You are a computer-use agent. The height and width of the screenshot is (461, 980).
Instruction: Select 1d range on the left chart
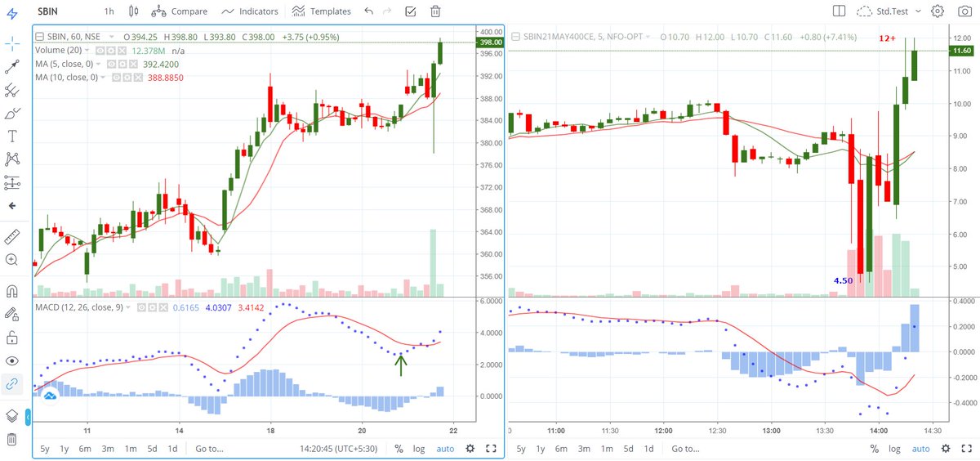click(x=172, y=448)
